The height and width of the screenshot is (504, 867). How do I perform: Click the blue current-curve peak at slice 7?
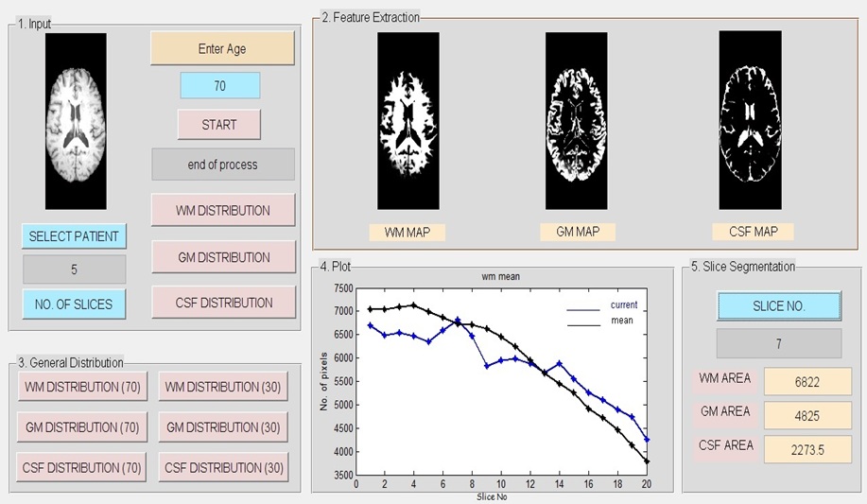pos(458,320)
